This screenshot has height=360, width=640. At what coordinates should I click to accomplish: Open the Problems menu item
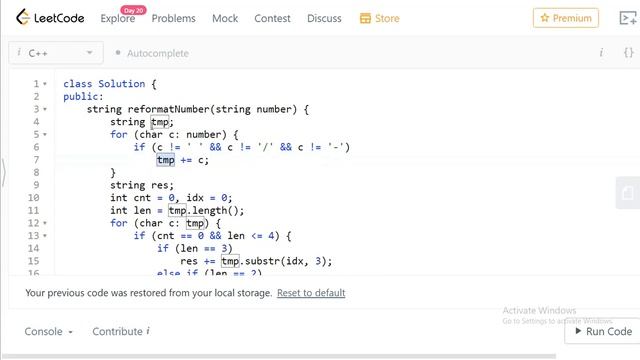tap(173, 18)
